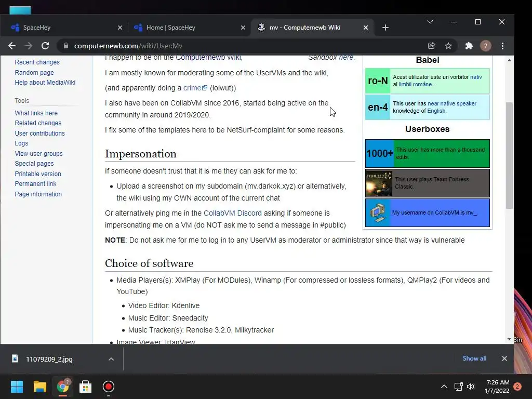The width and height of the screenshot is (532, 399).
Task: Close the mv - Computernewb Wiki tab
Action: pos(365,28)
